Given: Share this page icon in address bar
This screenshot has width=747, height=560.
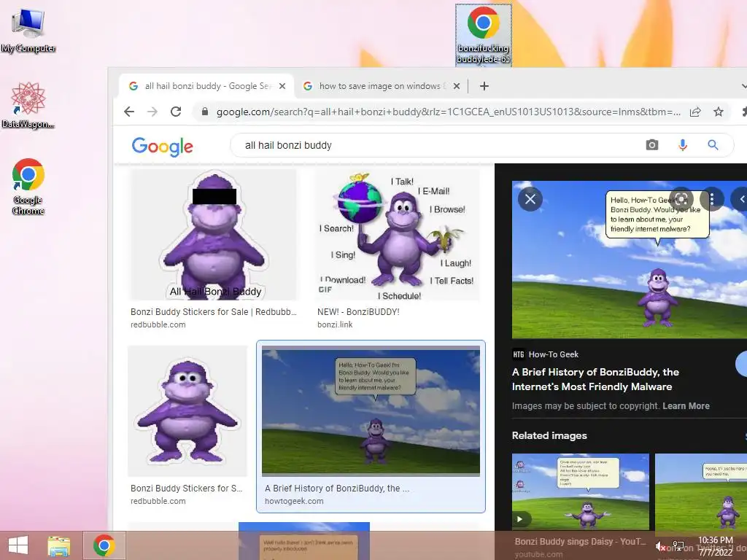Looking at the screenshot, I should click(695, 112).
